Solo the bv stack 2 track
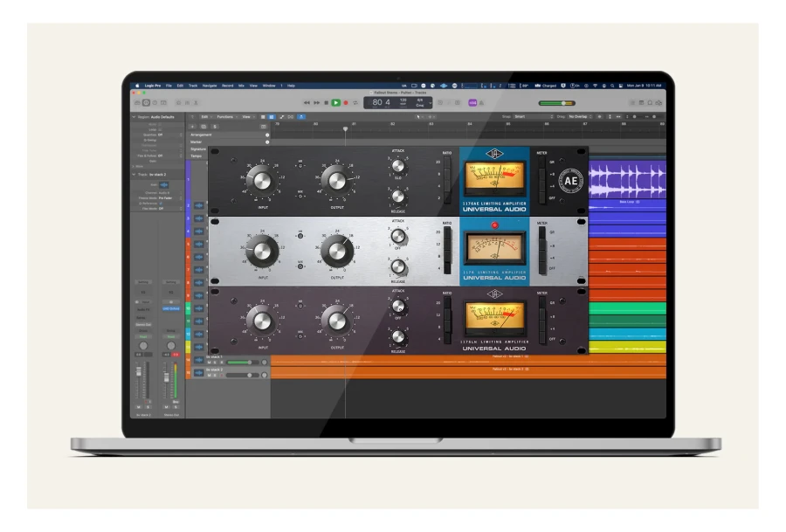The image size is (786, 532). pyautogui.click(x=215, y=375)
